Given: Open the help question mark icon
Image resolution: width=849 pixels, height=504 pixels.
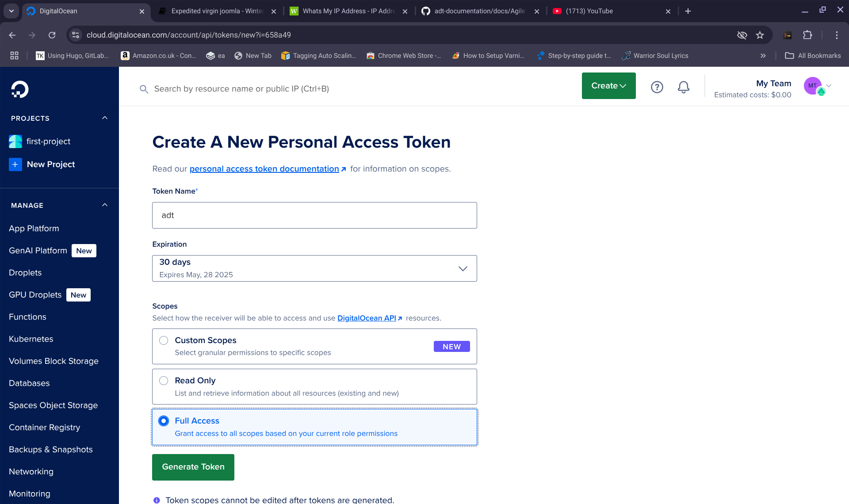Looking at the screenshot, I should 657,87.
